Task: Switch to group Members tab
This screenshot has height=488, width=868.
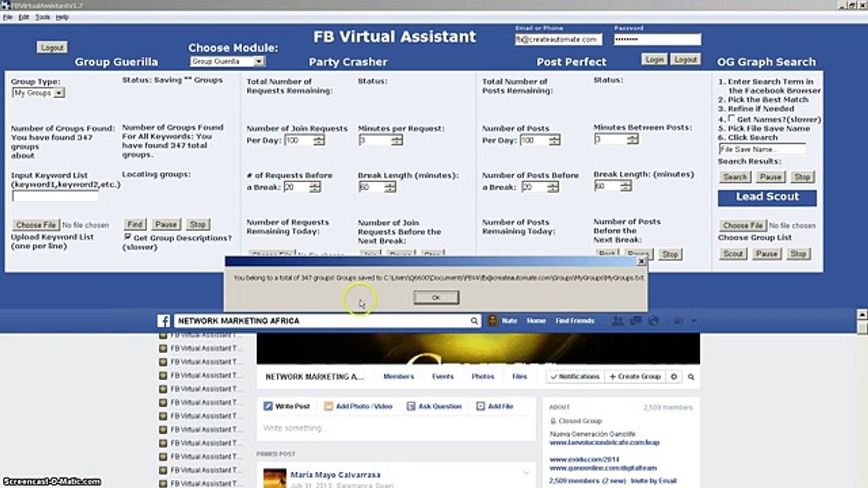Action: click(x=398, y=376)
